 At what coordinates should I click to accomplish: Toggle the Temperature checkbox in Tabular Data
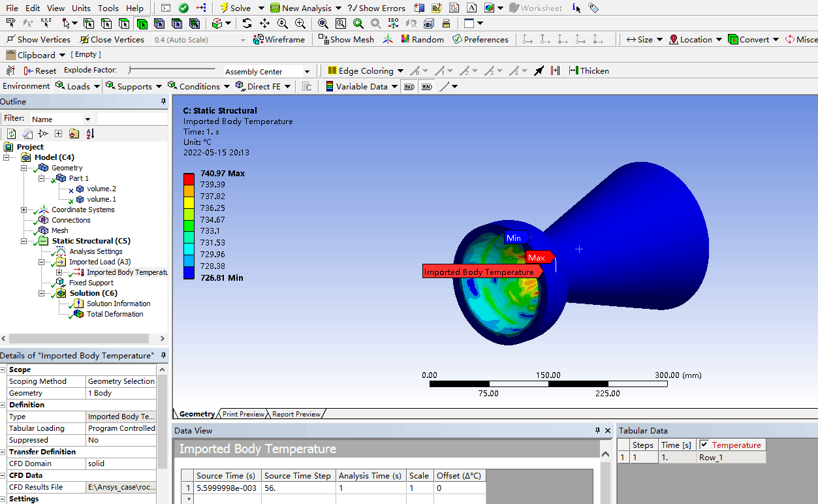tap(704, 445)
